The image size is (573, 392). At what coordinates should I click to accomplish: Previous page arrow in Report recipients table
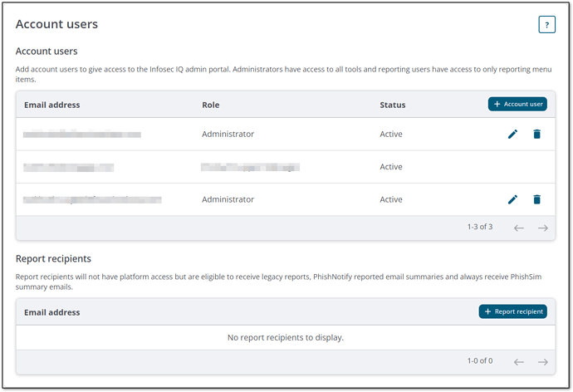click(519, 361)
